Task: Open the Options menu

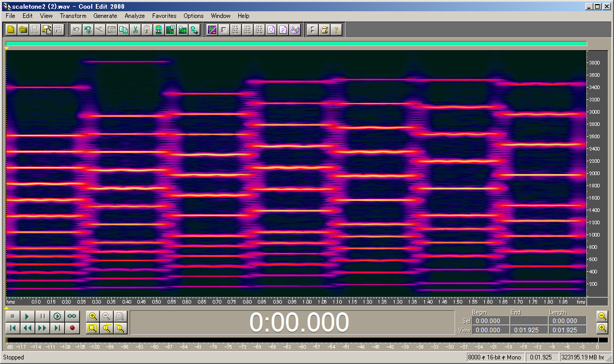Action: click(193, 16)
